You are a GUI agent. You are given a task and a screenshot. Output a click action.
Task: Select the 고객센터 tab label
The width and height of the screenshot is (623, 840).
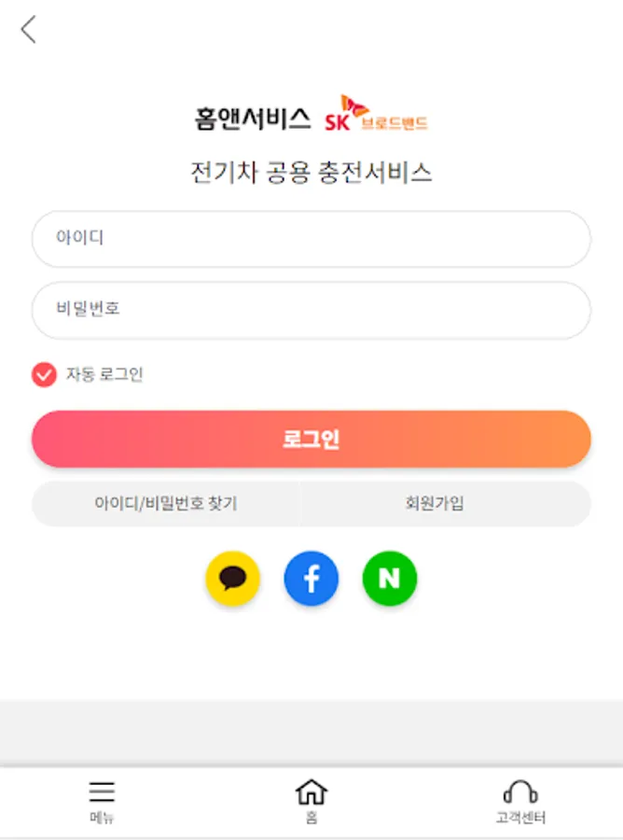click(520, 819)
